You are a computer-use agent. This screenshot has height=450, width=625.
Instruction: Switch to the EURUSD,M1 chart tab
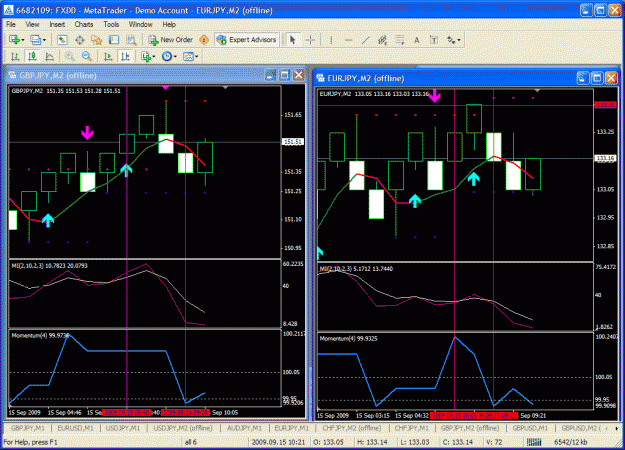pos(75,428)
